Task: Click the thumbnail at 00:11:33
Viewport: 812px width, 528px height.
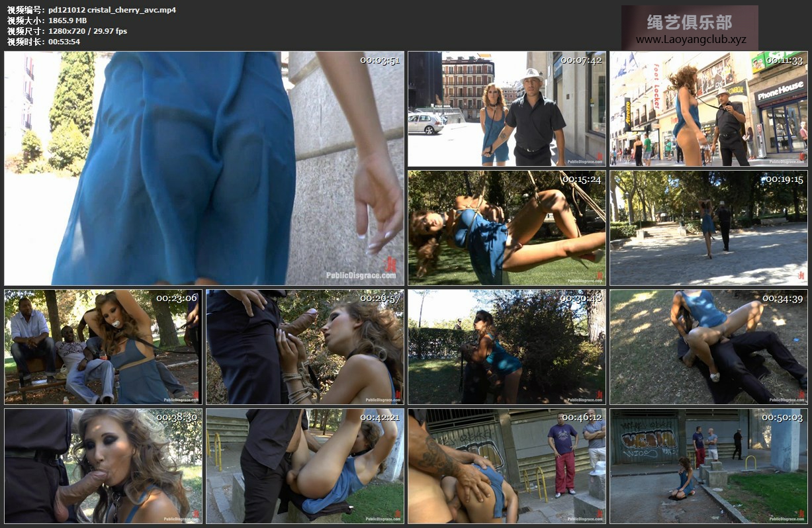Action: pyautogui.click(x=708, y=109)
